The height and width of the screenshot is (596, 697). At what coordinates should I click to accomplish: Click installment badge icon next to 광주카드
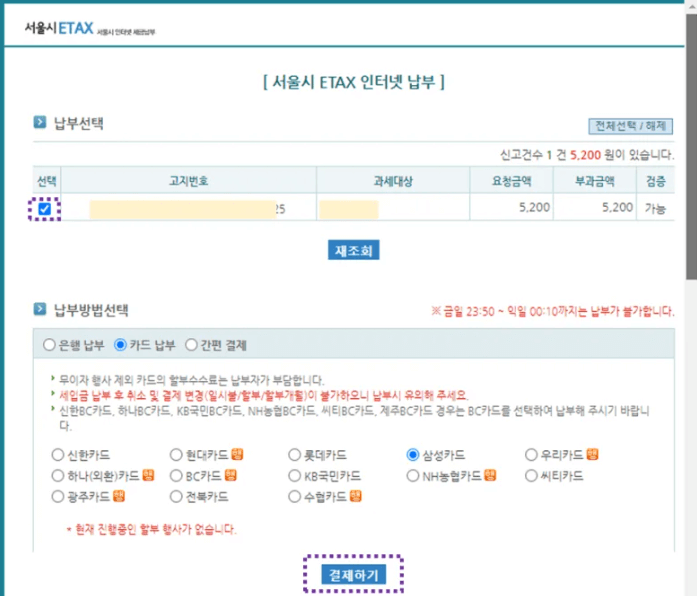coord(119,496)
